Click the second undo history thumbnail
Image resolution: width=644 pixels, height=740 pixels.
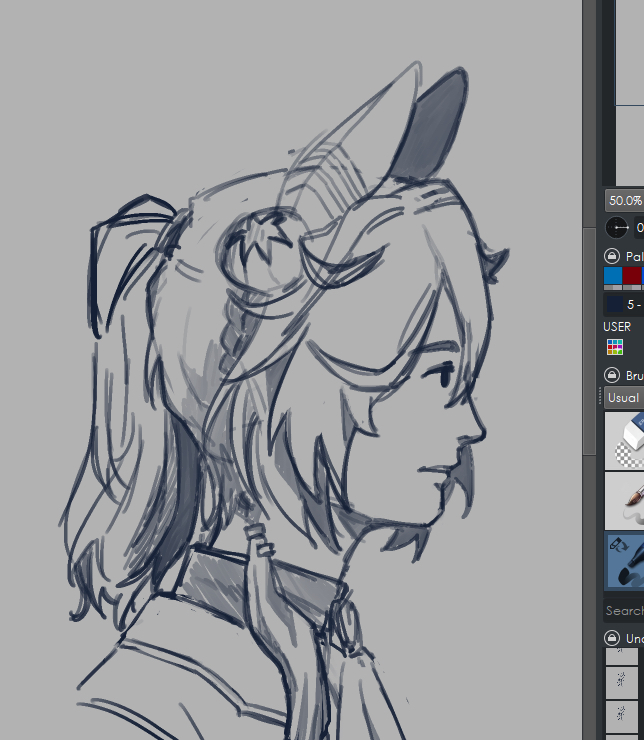point(622,682)
